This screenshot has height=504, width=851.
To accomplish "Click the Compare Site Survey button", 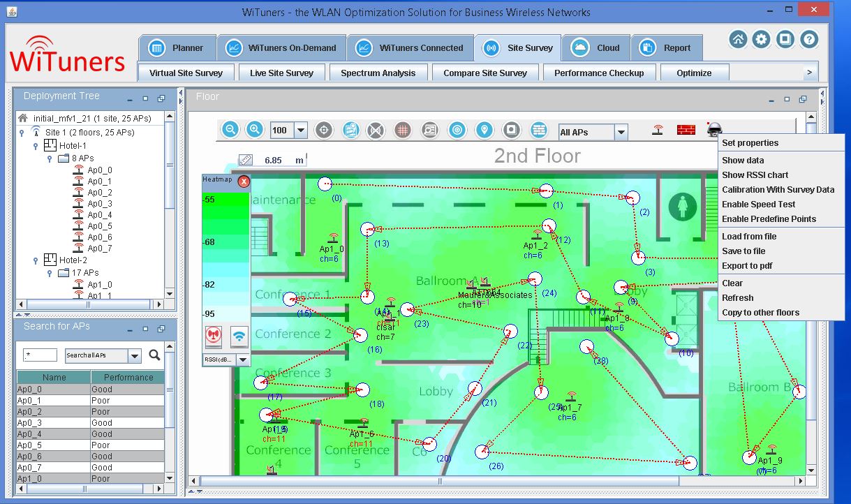I will click(x=485, y=73).
